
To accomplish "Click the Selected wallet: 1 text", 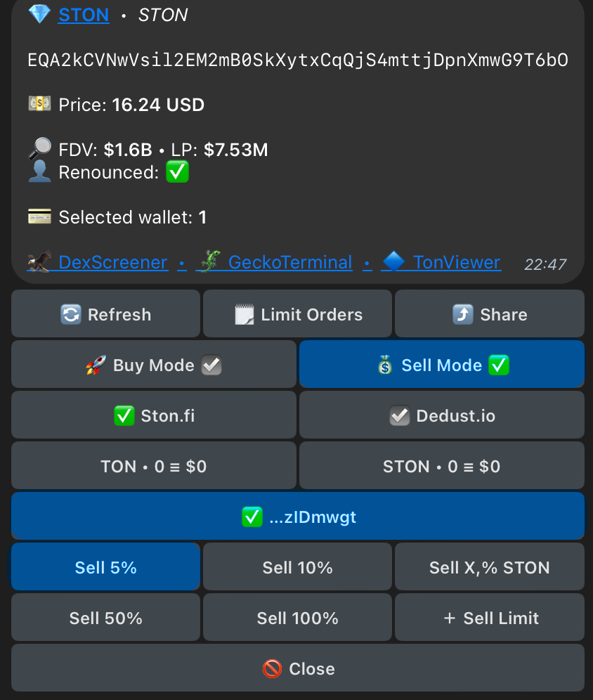I will (133, 217).
